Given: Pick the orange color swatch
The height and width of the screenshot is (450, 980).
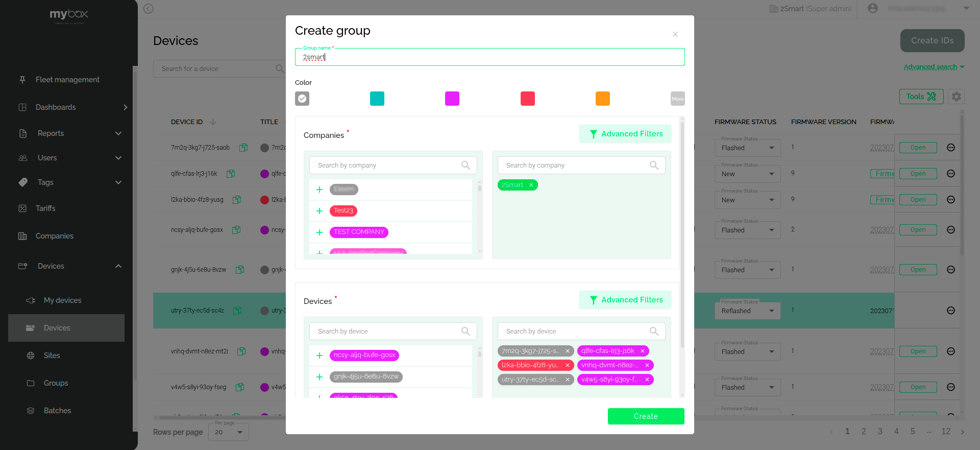Looking at the screenshot, I should tap(603, 99).
